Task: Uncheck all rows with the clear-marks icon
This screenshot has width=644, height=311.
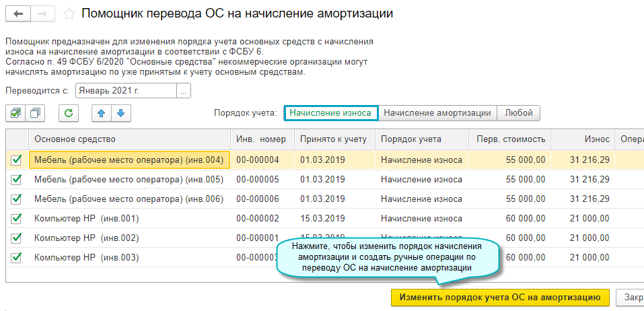Action: [x=35, y=113]
